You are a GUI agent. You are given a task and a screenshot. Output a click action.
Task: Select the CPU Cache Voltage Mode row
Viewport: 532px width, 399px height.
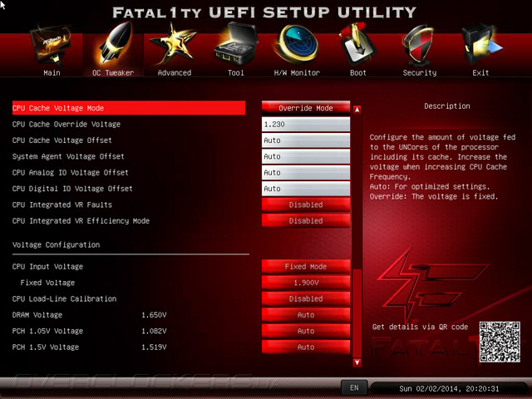pyautogui.click(x=129, y=108)
